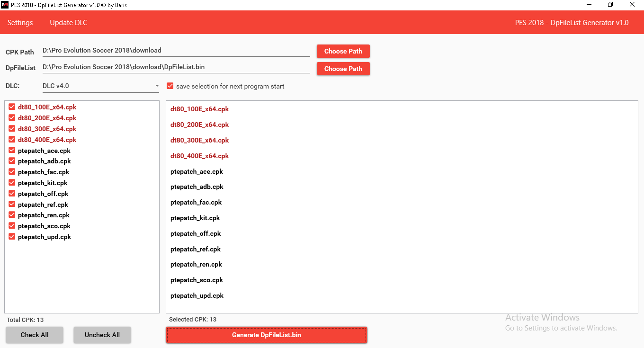The height and width of the screenshot is (348, 644).
Task: Select ptepatch_fac.cpk in the selected list
Action: 196,202
